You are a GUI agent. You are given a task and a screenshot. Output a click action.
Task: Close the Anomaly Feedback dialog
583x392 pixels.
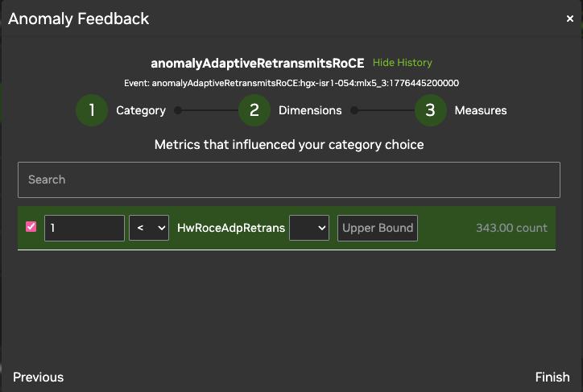point(569,19)
